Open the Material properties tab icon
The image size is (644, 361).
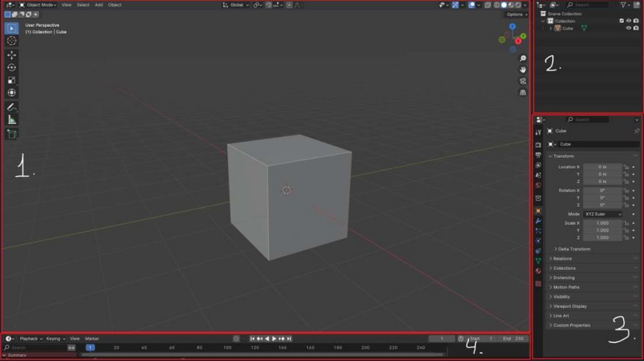click(x=538, y=271)
